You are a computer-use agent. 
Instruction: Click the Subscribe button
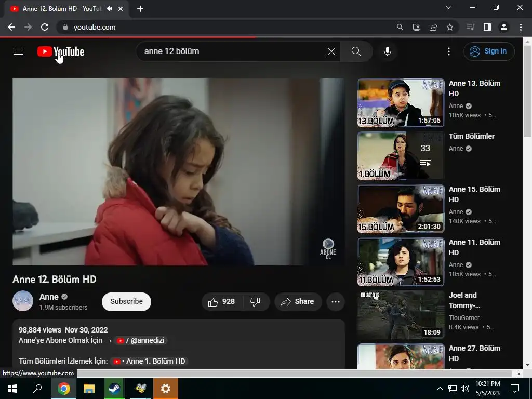coord(126,302)
